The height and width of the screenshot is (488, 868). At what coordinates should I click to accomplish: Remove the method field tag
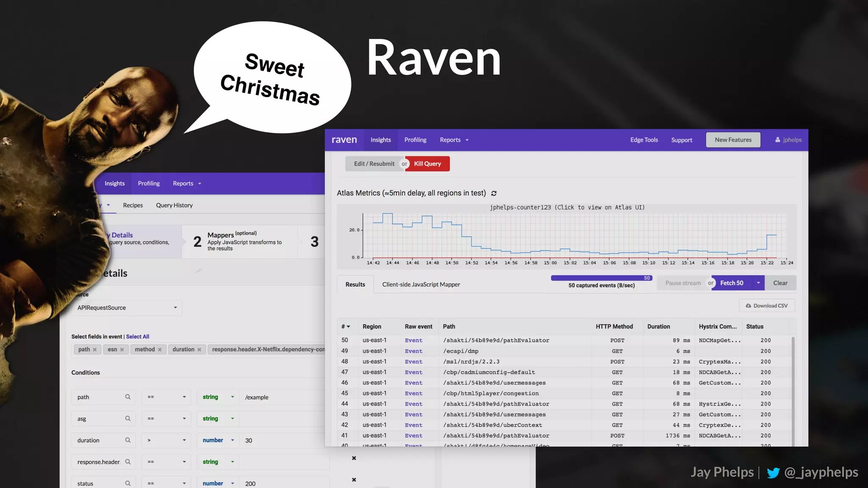pos(160,349)
